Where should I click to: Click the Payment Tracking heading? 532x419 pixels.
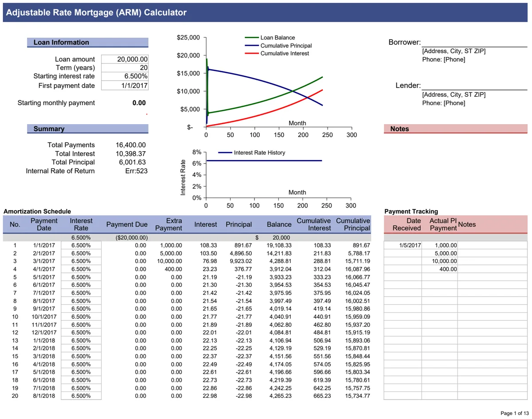click(411, 211)
